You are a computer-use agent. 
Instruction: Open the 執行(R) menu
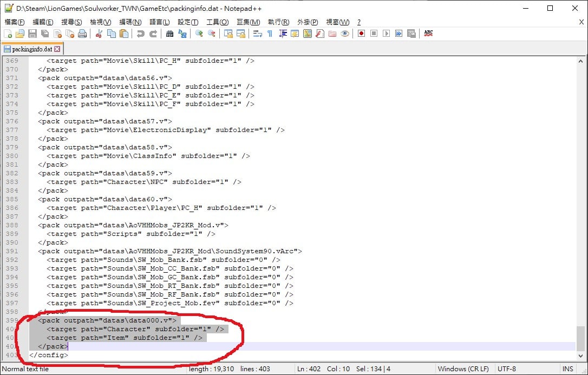pyautogui.click(x=279, y=22)
